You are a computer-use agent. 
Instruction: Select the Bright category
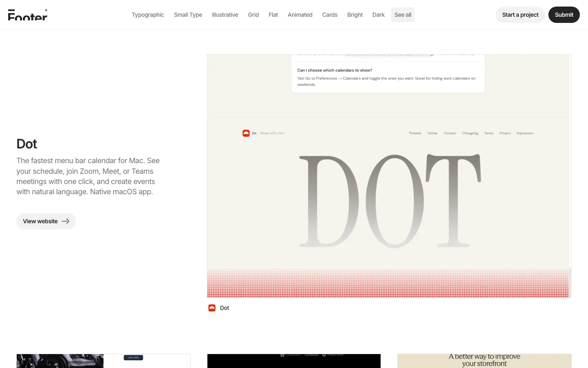[x=355, y=15]
